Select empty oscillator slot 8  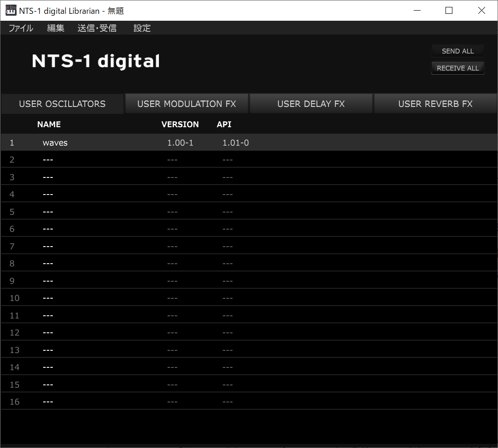(249, 263)
